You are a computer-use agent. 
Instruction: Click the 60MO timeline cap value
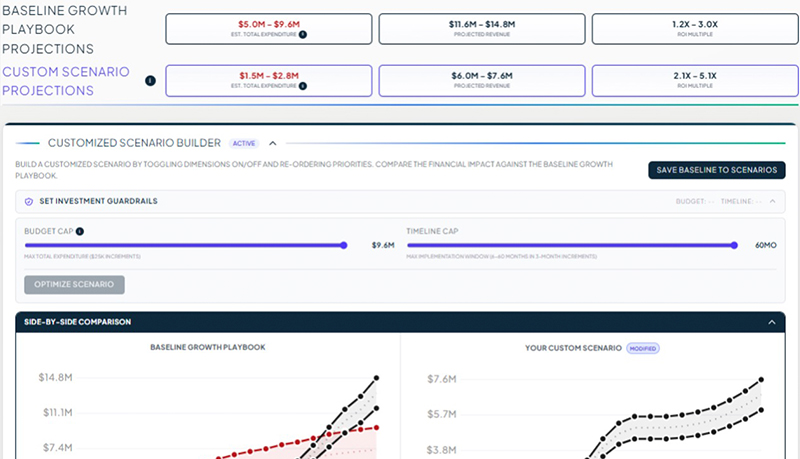coord(766,245)
